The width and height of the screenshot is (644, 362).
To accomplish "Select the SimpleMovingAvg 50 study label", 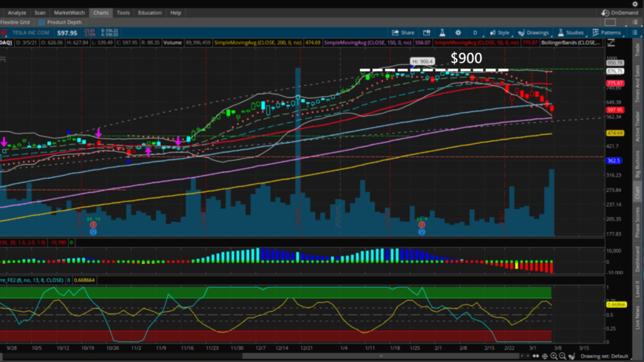I will pyautogui.click(x=477, y=42).
